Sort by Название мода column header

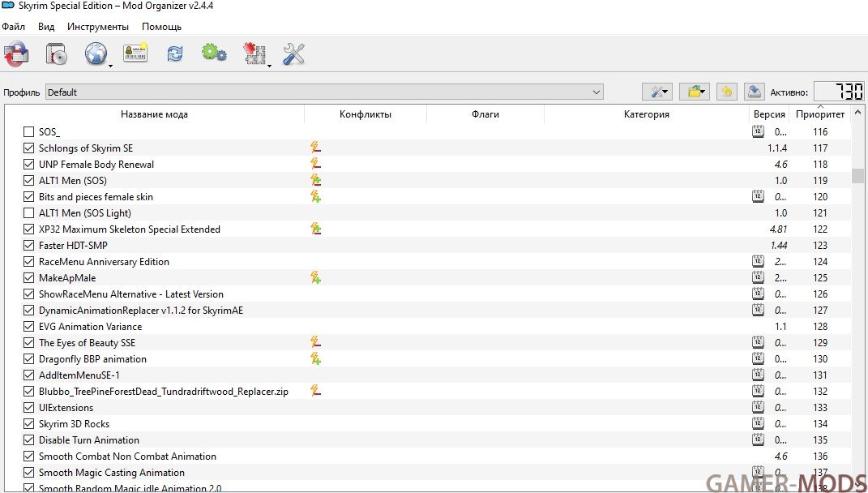(155, 114)
